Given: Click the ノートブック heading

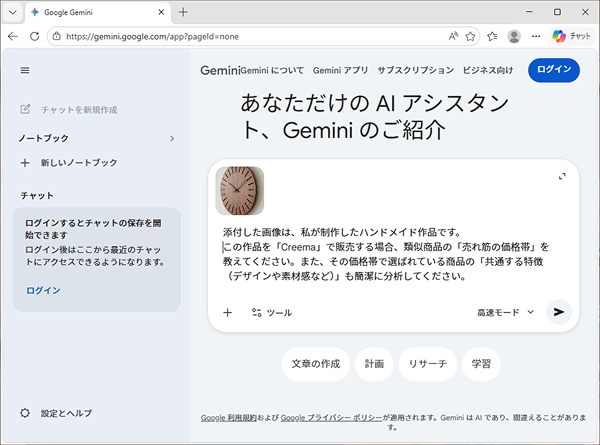Looking at the screenshot, I should 44,138.
